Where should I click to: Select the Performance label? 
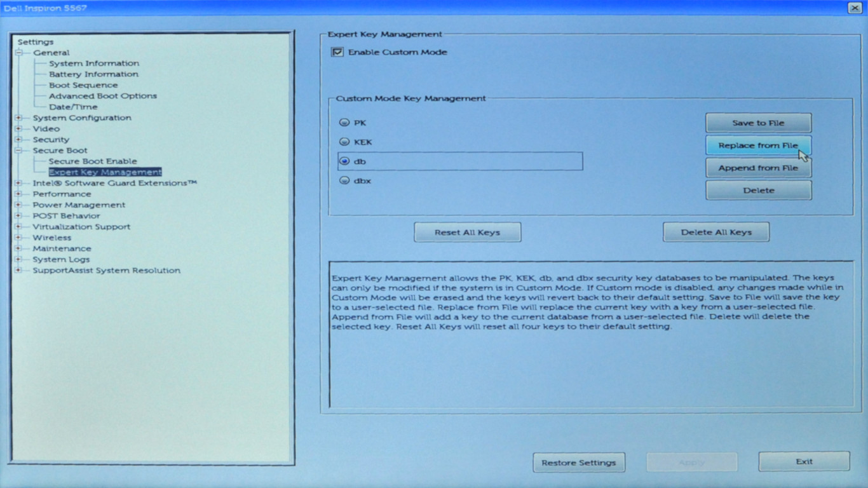pos(62,194)
